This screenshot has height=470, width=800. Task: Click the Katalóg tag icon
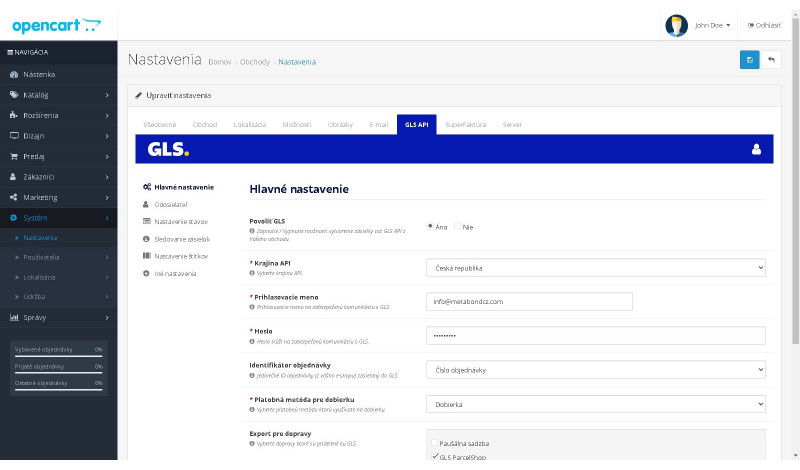(x=14, y=95)
